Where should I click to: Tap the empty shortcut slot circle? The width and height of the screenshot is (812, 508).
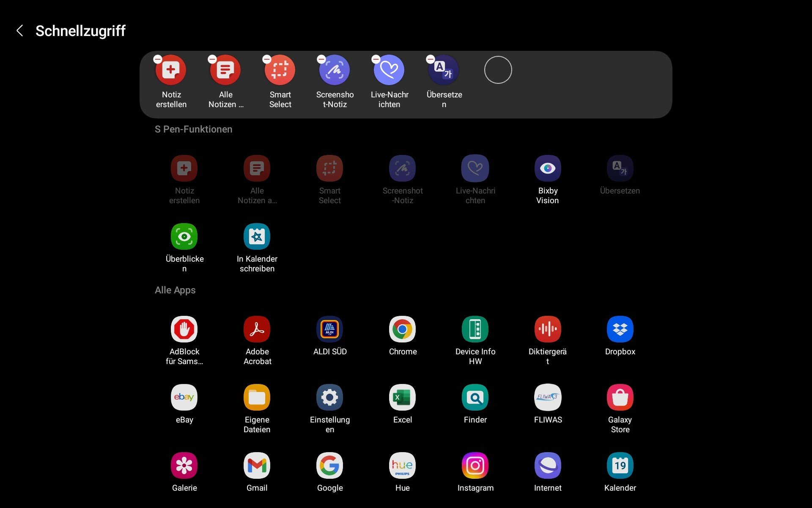pyautogui.click(x=498, y=70)
